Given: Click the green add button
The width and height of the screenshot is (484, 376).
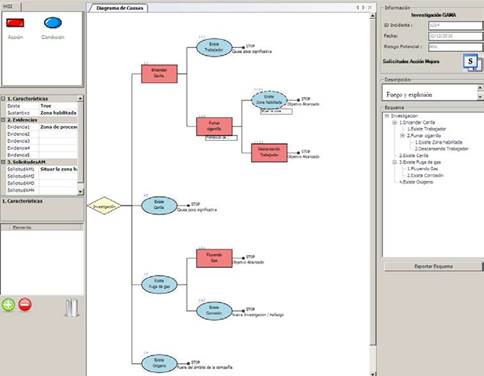Looking at the screenshot, I should 8,305.
